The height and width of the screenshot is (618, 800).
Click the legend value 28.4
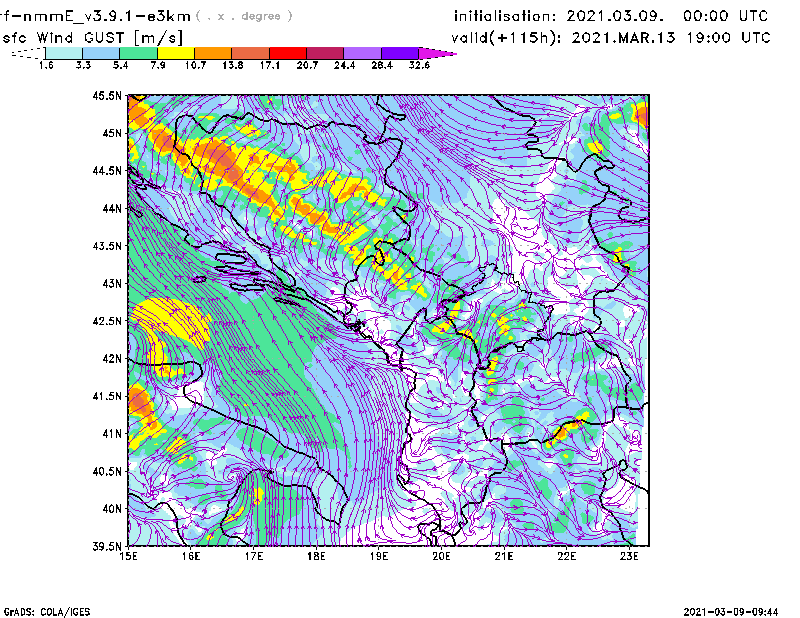coord(382,65)
